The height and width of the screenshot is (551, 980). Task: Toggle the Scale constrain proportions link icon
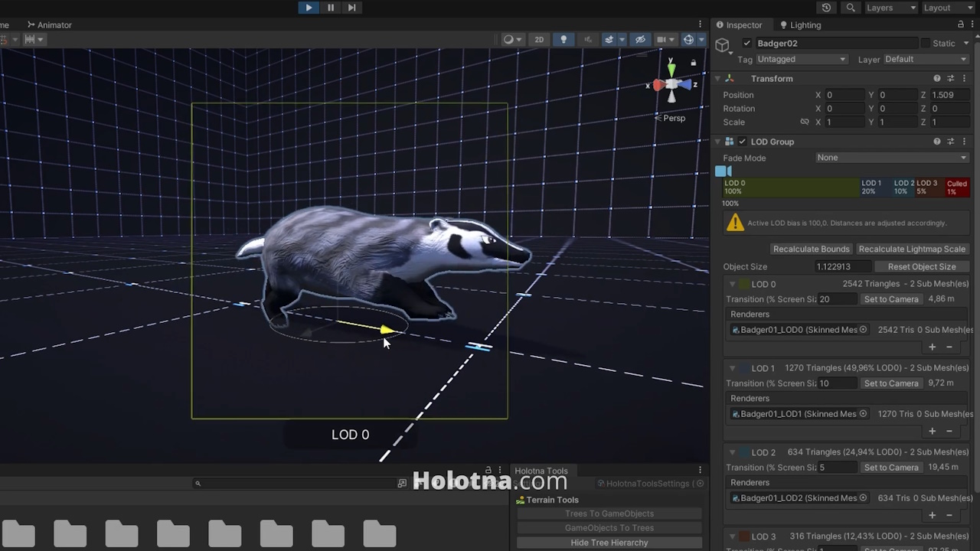point(805,122)
